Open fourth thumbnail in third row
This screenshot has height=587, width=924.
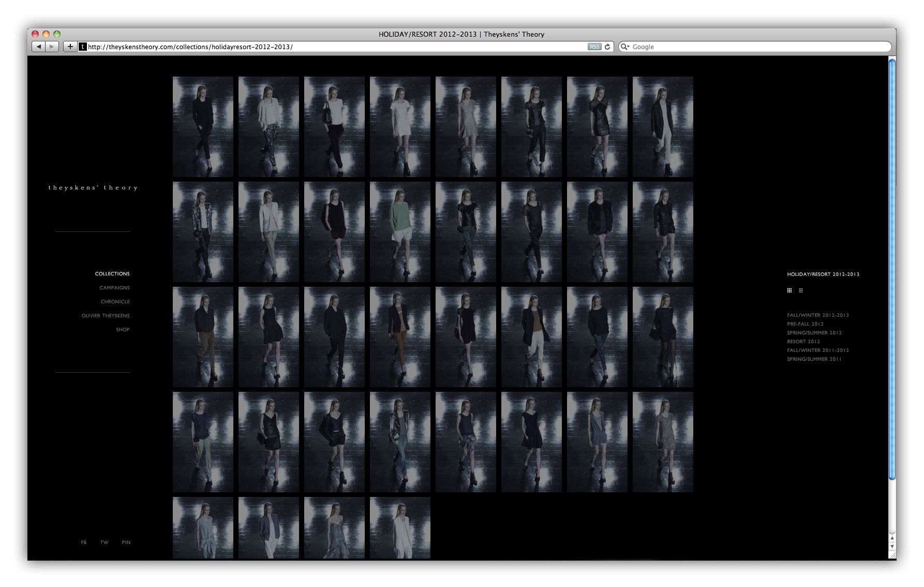pyautogui.click(x=400, y=337)
